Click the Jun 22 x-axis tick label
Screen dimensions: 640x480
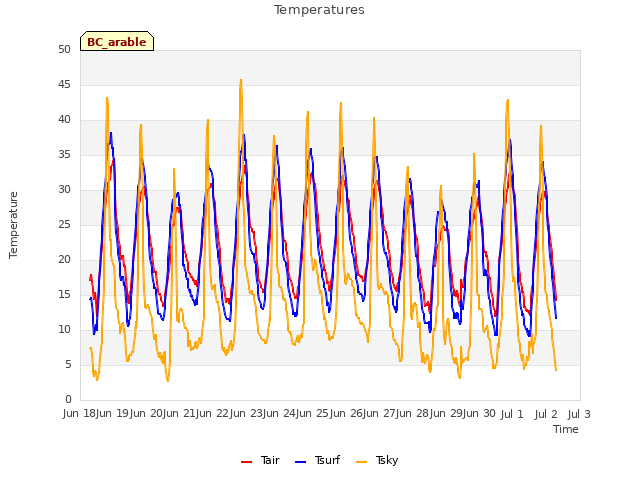point(213,414)
